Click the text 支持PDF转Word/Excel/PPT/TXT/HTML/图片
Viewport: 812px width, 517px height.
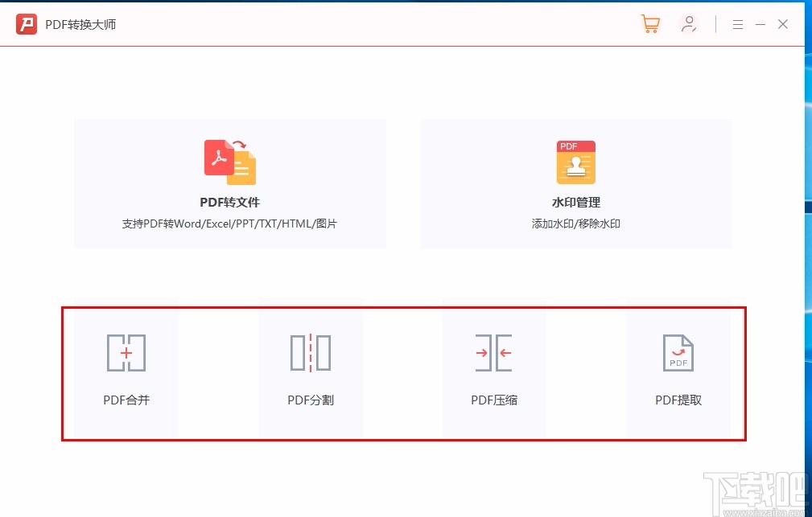(230, 224)
